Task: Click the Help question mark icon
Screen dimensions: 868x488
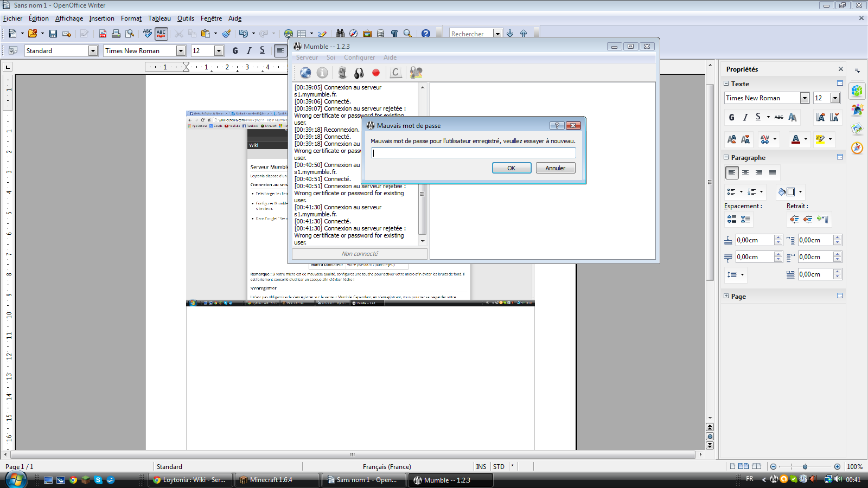Action: coord(426,34)
